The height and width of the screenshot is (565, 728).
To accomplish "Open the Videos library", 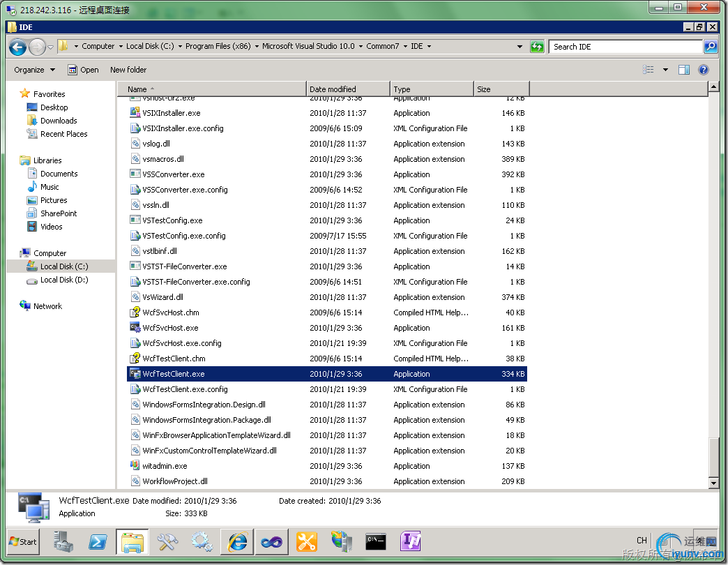I will 51,227.
